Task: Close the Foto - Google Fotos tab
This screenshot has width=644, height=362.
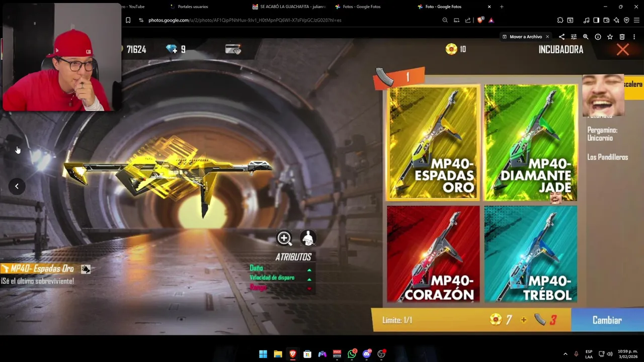Action: [x=489, y=7]
